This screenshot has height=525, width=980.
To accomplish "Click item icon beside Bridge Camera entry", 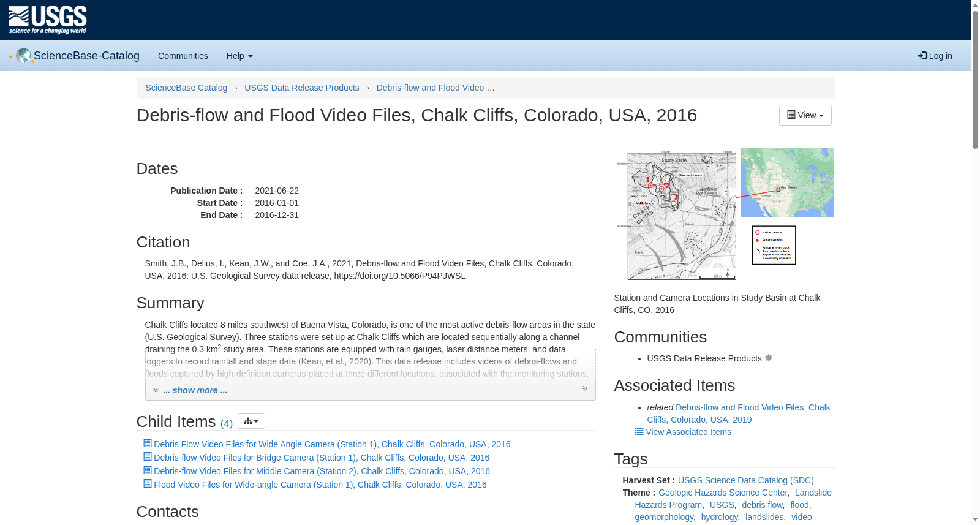I will point(148,456).
